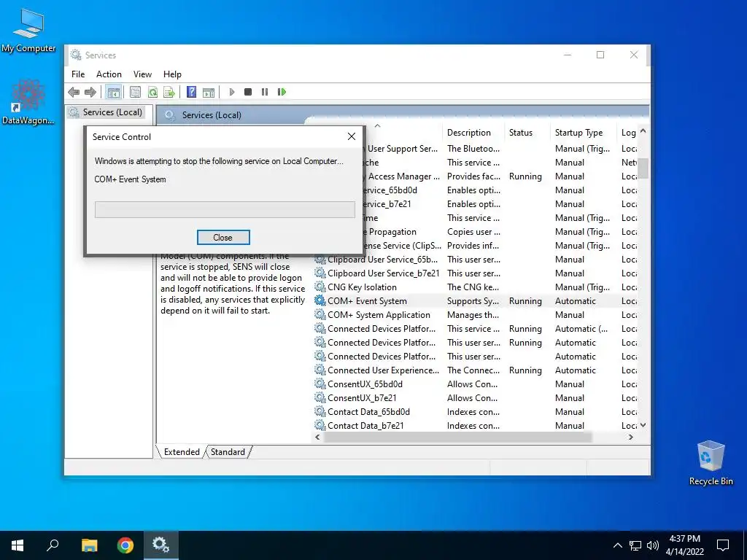The image size is (747, 560).
Task: Open Google Chrome from taskbar
Action: 125,545
